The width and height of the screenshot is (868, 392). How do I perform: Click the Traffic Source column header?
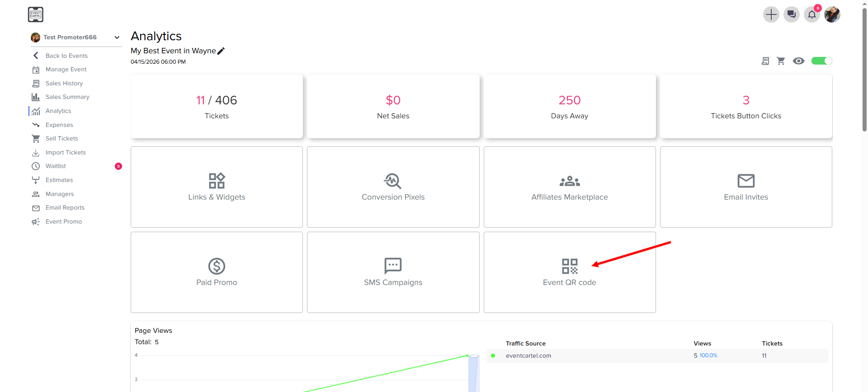tap(526, 344)
